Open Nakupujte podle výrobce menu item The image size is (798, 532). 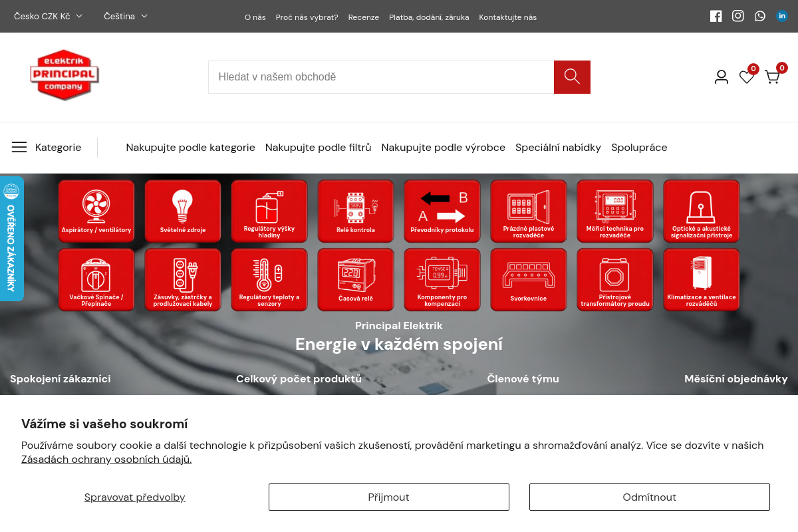click(443, 148)
